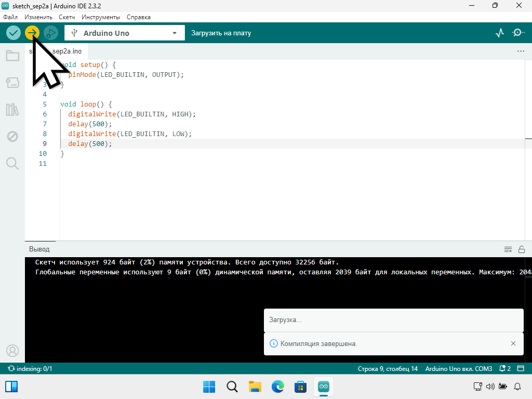
Task: Click the 'Компиляция завершена.' message text
Action: [x=318, y=344]
